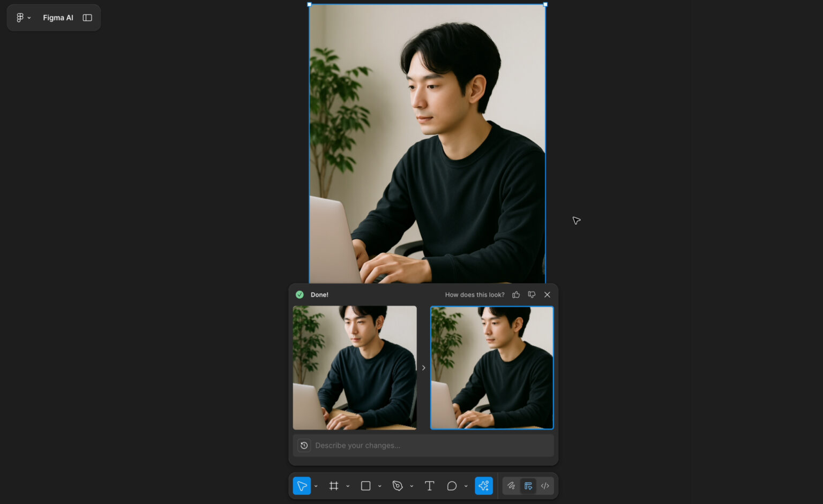The height and width of the screenshot is (504, 823).
Task: Click the Figma AI title
Action: (57, 17)
